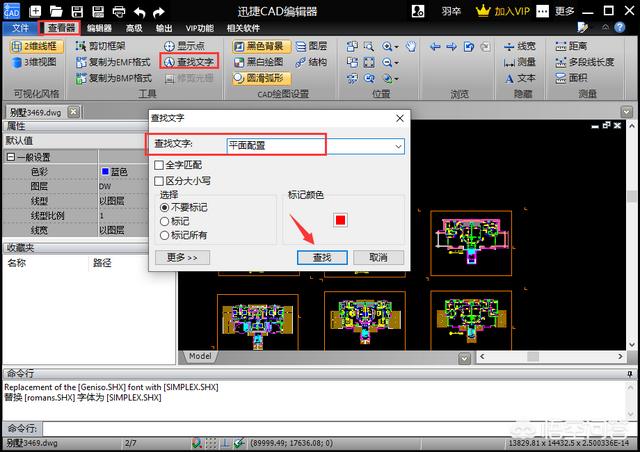The image size is (640, 452).
Task: Switch to the 编辑器 tab
Action: (99, 28)
